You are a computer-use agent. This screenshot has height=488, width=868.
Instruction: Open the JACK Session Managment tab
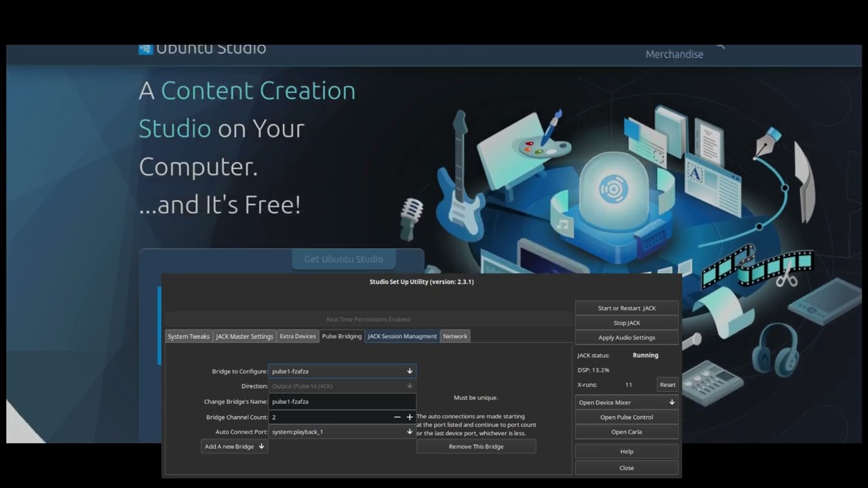click(402, 336)
